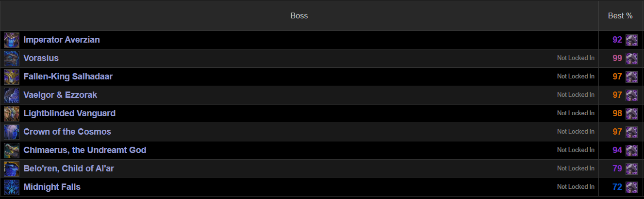Open the Imperator Averzian boss link
Viewport: 644px width, 199px height.
62,40
